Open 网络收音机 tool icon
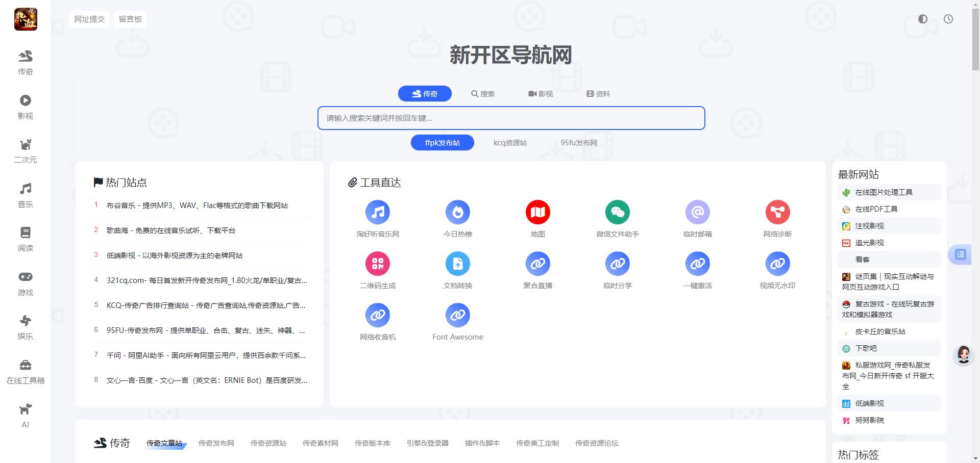 pos(378,315)
